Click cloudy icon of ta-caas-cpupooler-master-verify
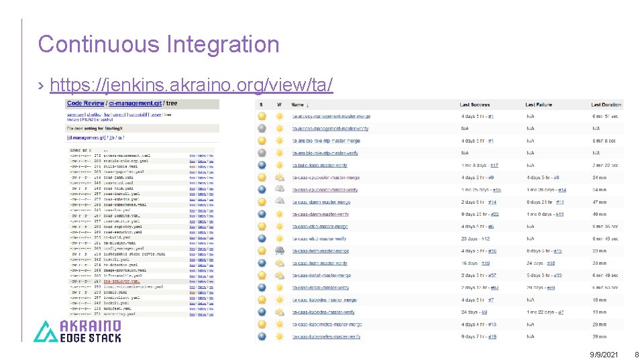Image resolution: width=644 pixels, height=362 pixels. [x=279, y=190]
